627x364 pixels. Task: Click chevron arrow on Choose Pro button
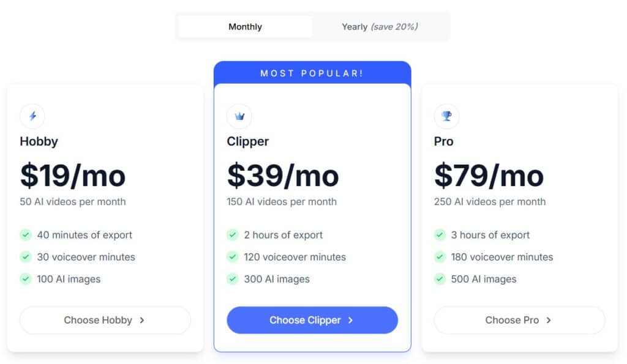[x=549, y=320]
